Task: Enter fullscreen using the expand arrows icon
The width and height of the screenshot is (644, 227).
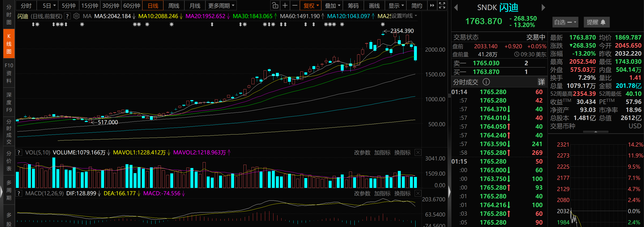Action: pyautogui.click(x=442, y=5)
